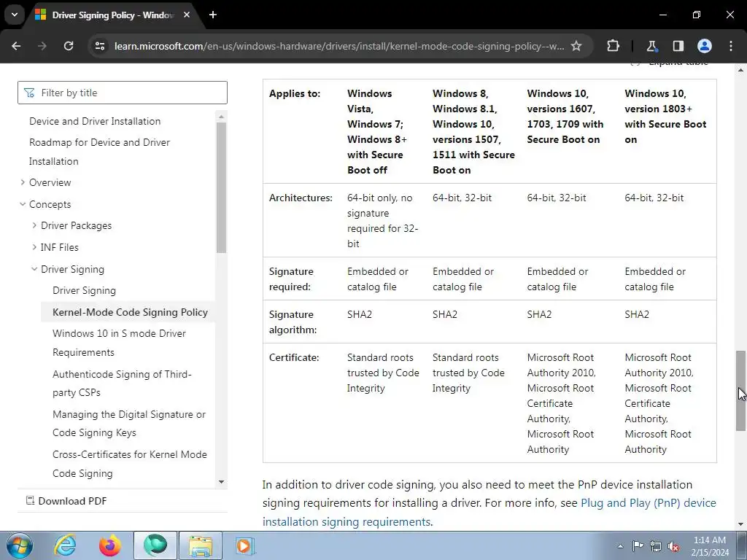Open site information icon in address bar
Image resolution: width=747 pixels, height=560 pixels.
[x=100, y=46]
